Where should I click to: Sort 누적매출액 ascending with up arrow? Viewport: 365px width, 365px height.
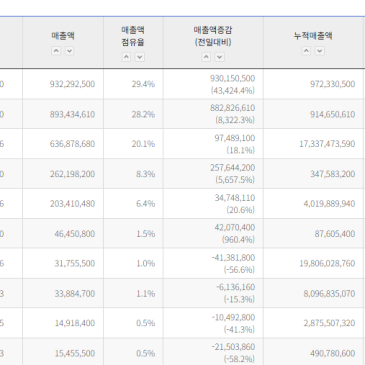(306, 51)
